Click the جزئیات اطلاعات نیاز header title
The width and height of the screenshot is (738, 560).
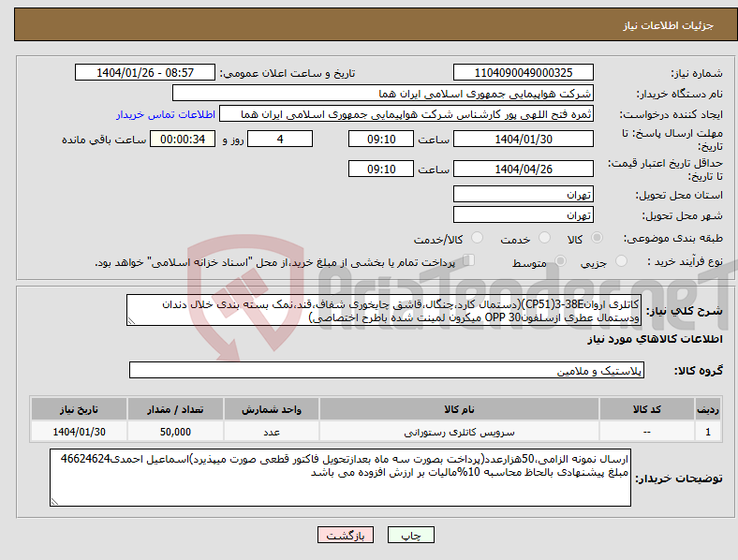tap(669, 25)
